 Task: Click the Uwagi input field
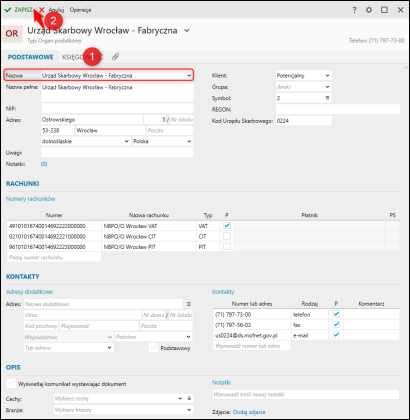click(x=117, y=152)
